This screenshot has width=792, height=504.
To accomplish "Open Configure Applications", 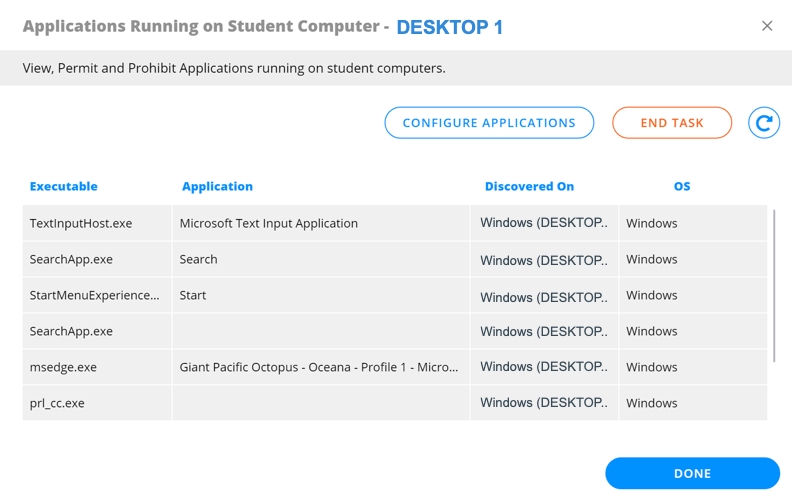I will pos(489,123).
